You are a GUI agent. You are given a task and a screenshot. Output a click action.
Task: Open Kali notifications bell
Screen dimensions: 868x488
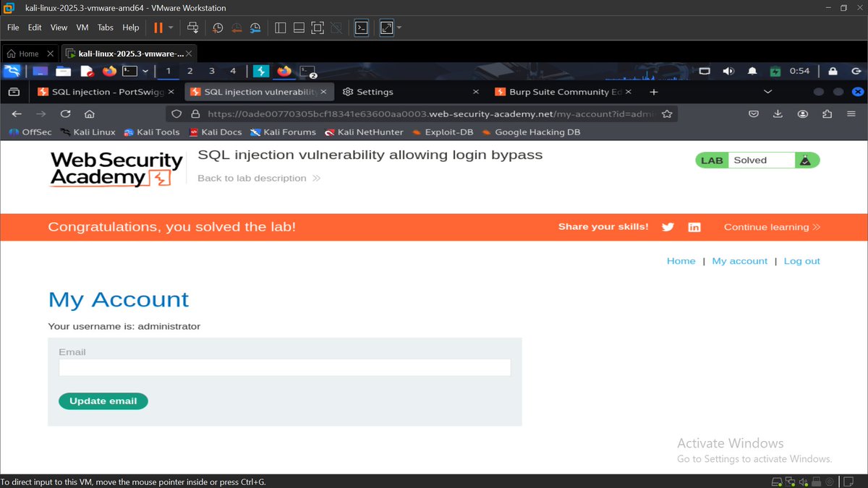click(x=752, y=71)
